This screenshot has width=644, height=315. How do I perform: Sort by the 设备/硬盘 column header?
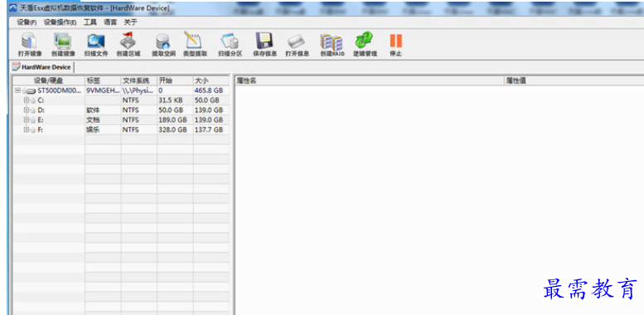[x=48, y=80]
